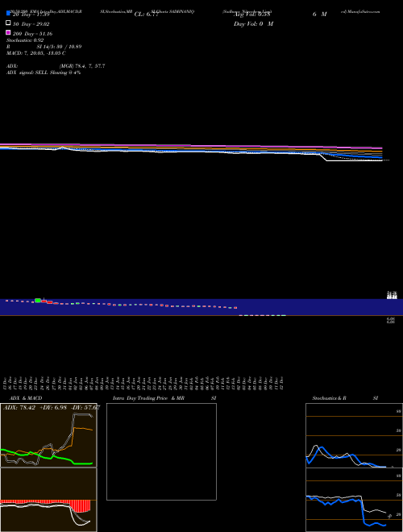Click the 6.08 price axis label

coord(390,320)
